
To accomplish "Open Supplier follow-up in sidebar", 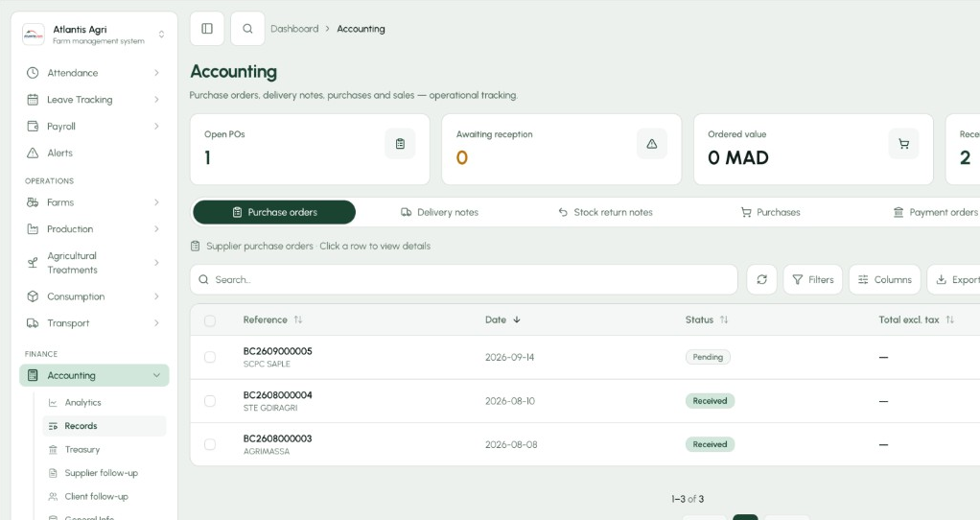I will point(102,473).
